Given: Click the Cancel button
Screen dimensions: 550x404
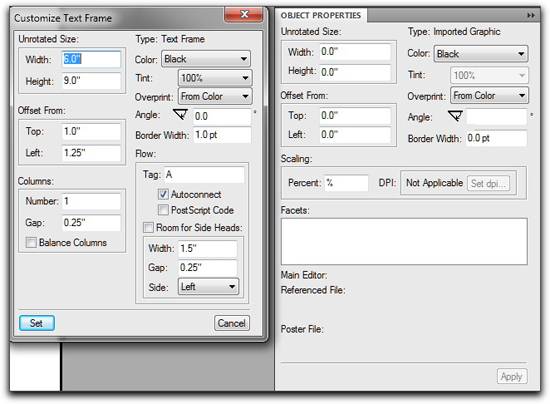Looking at the screenshot, I should click(x=232, y=323).
